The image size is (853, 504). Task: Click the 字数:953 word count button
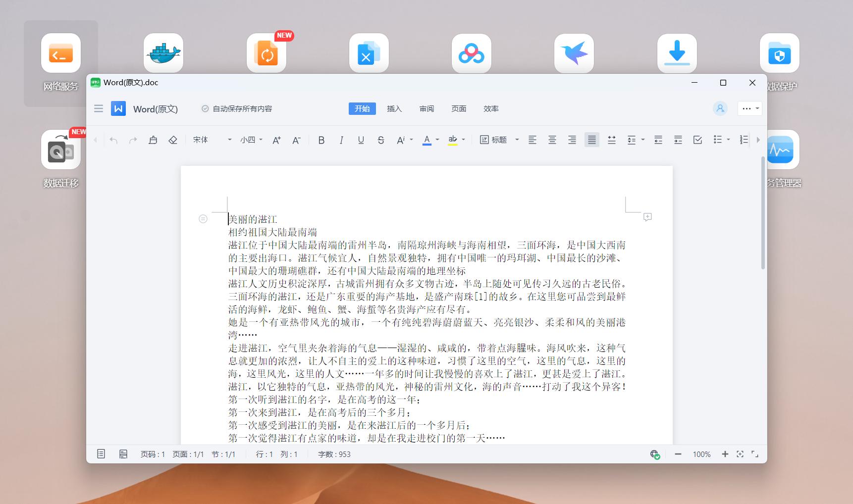pyautogui.click(x=334, y=454)
